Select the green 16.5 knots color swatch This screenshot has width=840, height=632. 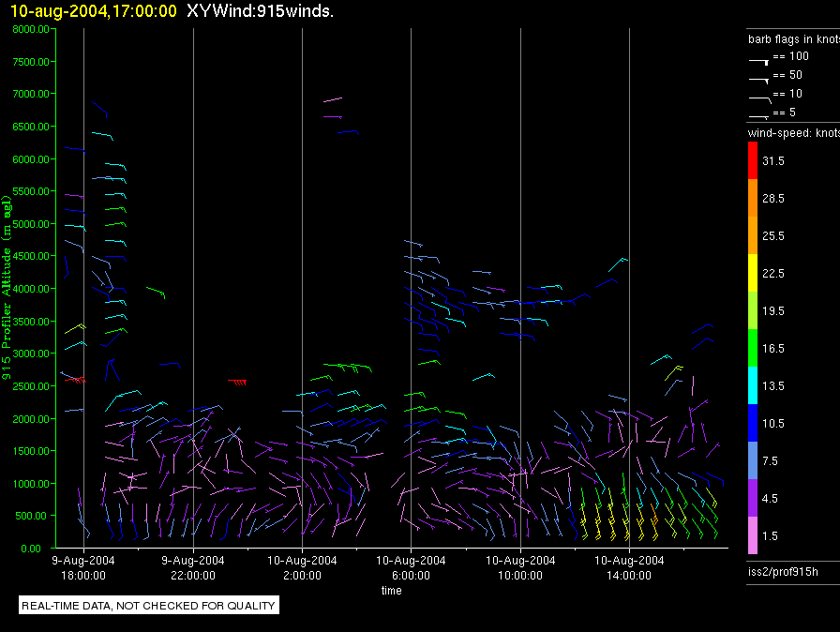pos(752,348)
